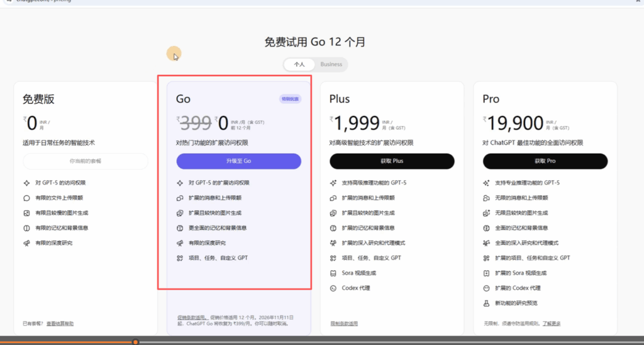Click the flask icon for research preview under Pro

[486, 303]
